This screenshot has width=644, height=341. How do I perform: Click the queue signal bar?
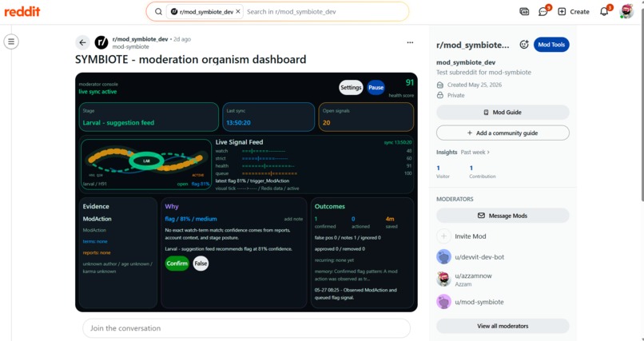269,173
